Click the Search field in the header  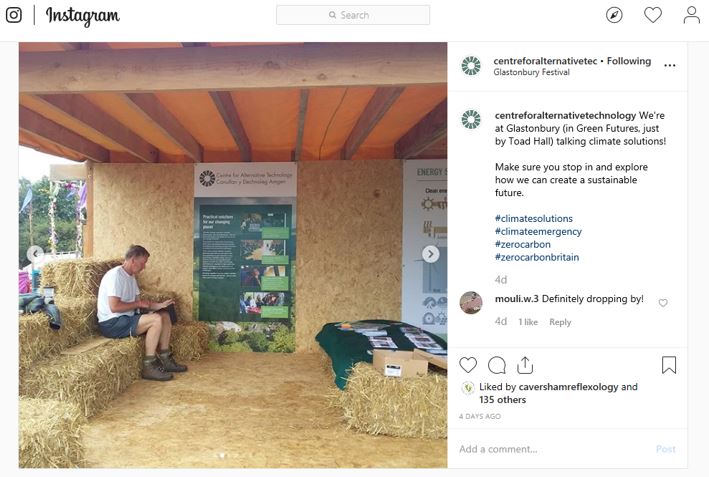pyautogui.click(x=353, y=15)
